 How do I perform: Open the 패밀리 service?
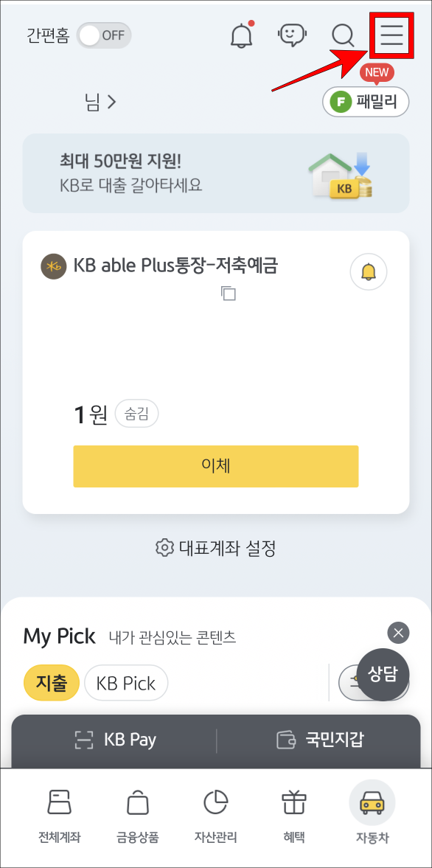click(366, 102)
